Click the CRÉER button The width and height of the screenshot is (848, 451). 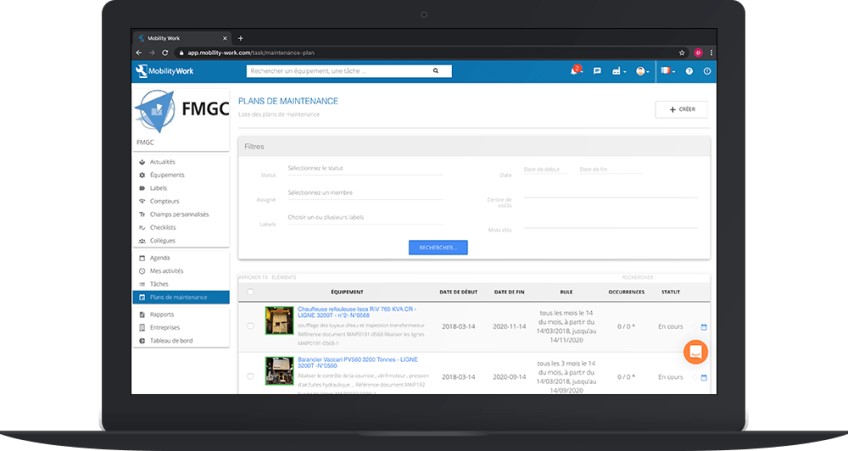pos(681,109)
